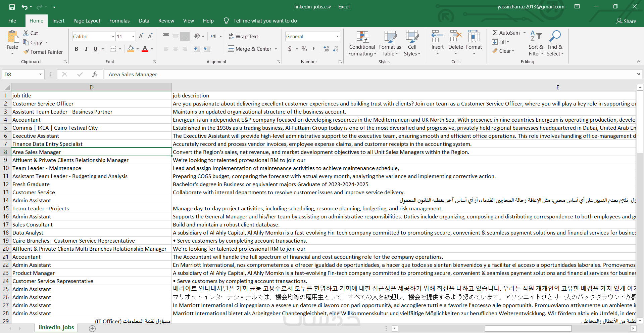Click the Clear button in Editing group

[503, 51]
